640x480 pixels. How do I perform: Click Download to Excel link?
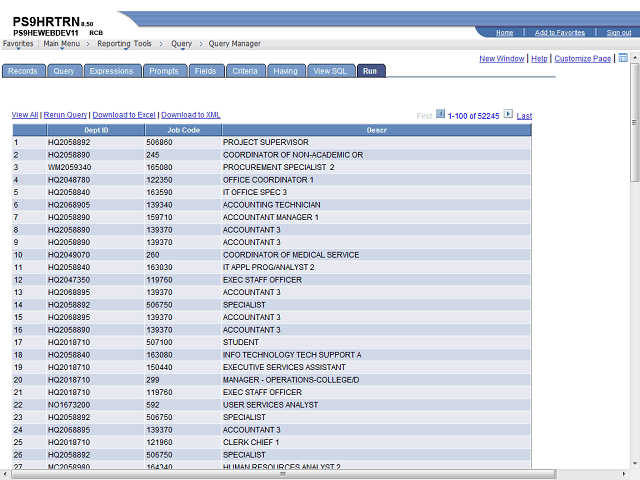(x=124, y=115)
